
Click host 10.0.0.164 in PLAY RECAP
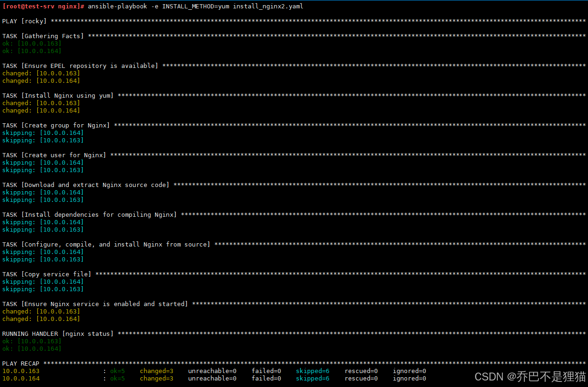click(21, 379)
